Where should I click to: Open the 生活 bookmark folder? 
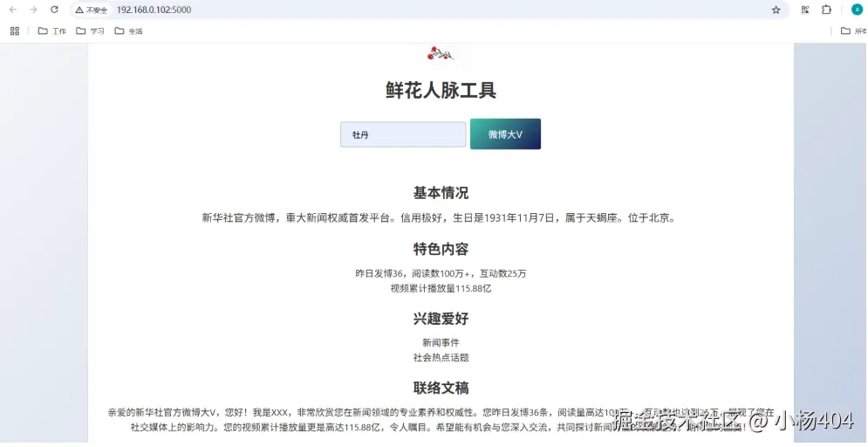point(128,31)
